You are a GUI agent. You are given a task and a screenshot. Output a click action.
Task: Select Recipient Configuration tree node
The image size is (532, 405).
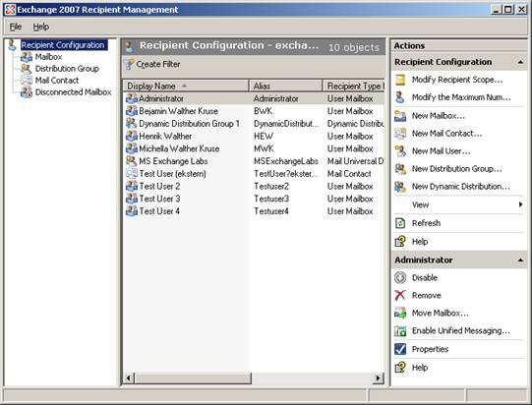pyautogui.click(x=64, y=45)
